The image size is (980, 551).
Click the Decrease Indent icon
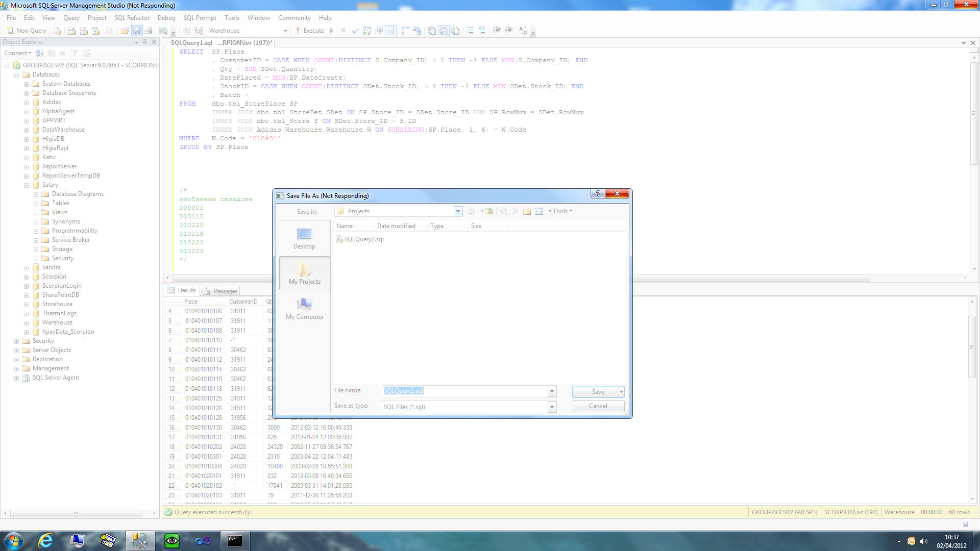(497, 31)
